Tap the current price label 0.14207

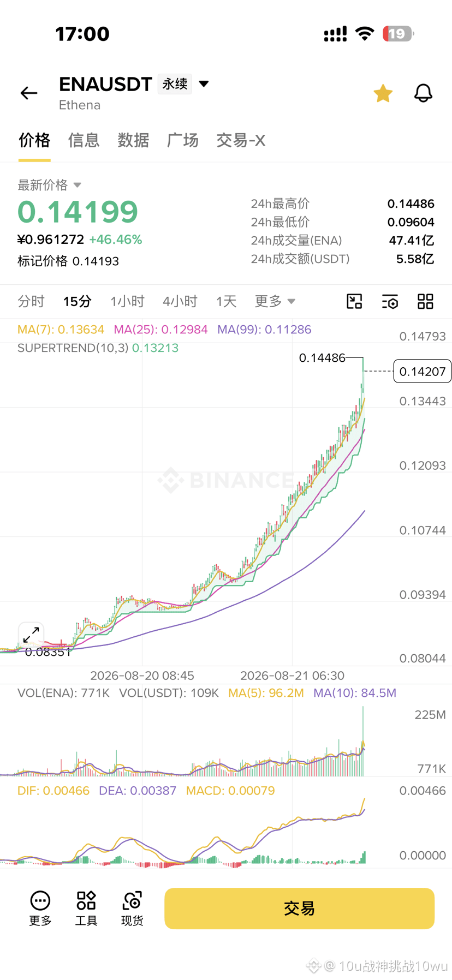(423, 372)
